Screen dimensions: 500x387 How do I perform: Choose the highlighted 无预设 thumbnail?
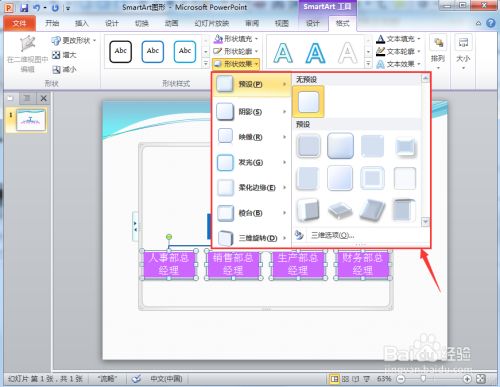[x=308, y=101]
